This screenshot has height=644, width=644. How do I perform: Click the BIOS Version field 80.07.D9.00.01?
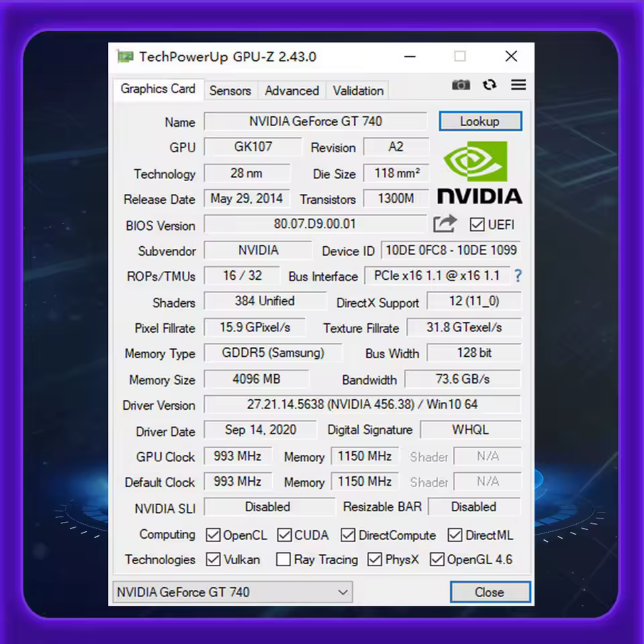click(315, 224)
